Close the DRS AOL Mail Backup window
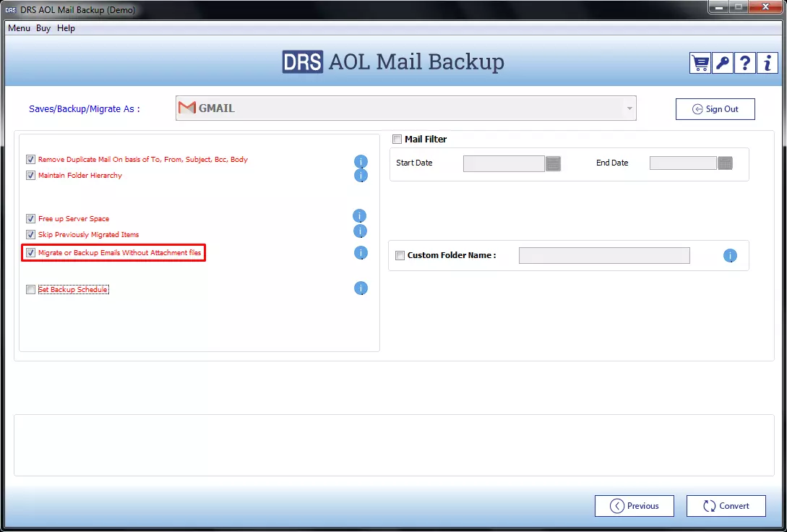This screenshot has width=787, height=532. pos(765,7)
